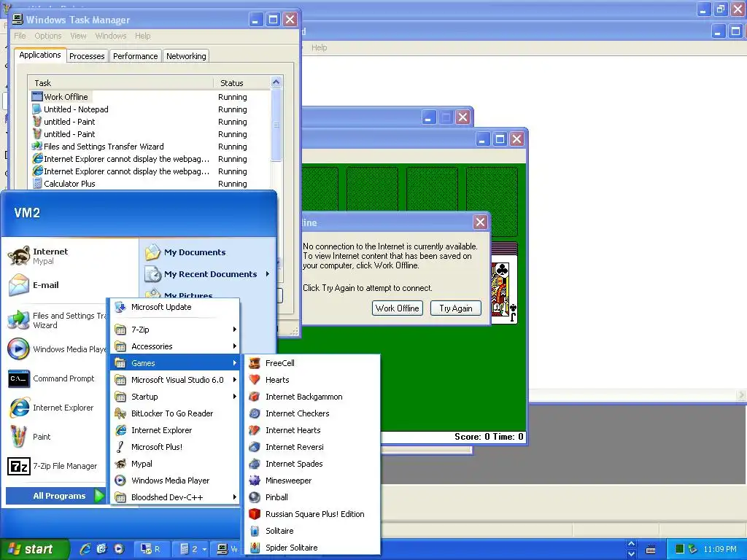
Task: Expand the 7-Zip program group
Action: tap(174, 329)
